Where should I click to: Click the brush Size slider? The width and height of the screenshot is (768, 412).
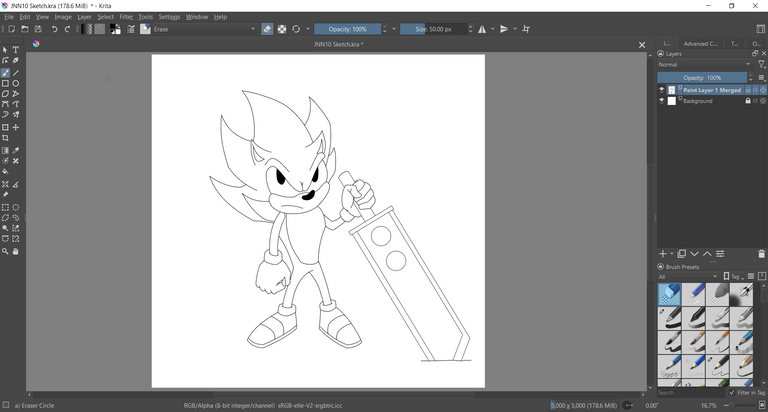[433, 29]
